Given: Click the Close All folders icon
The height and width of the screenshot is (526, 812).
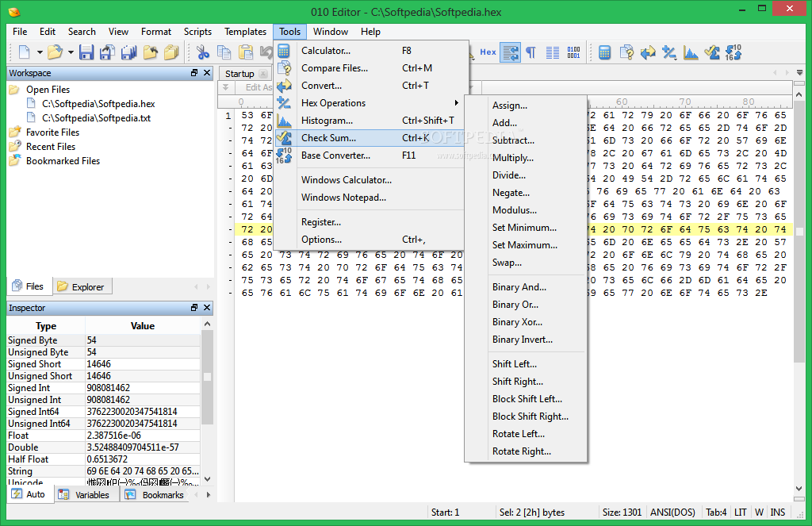Looking at the screenshot, I should click(x=171, y=52).
